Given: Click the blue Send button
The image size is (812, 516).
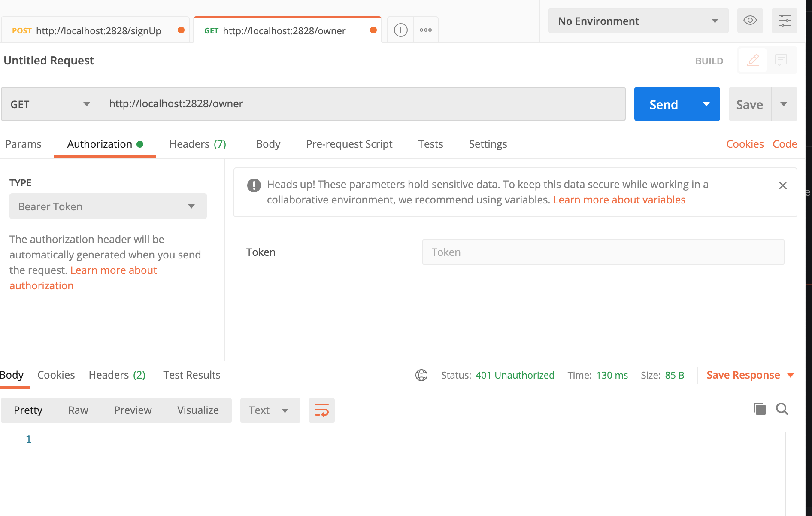Looking at the screenshot, I should 664,104.
